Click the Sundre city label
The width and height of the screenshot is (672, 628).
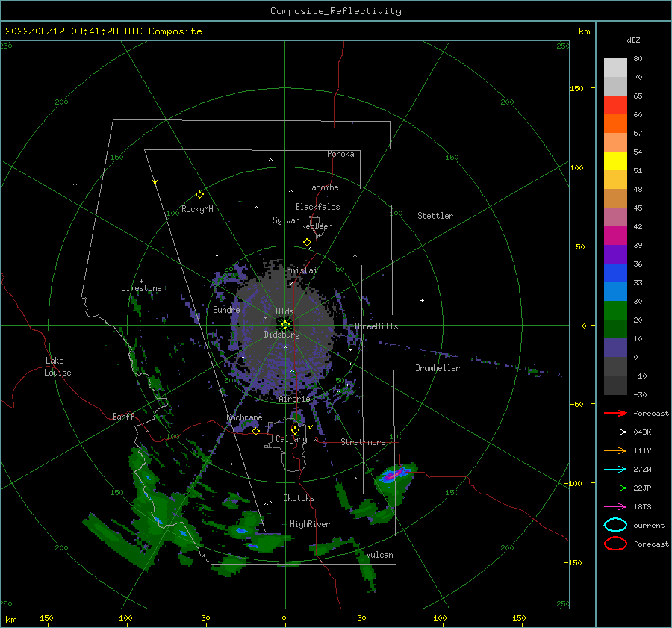226,310
